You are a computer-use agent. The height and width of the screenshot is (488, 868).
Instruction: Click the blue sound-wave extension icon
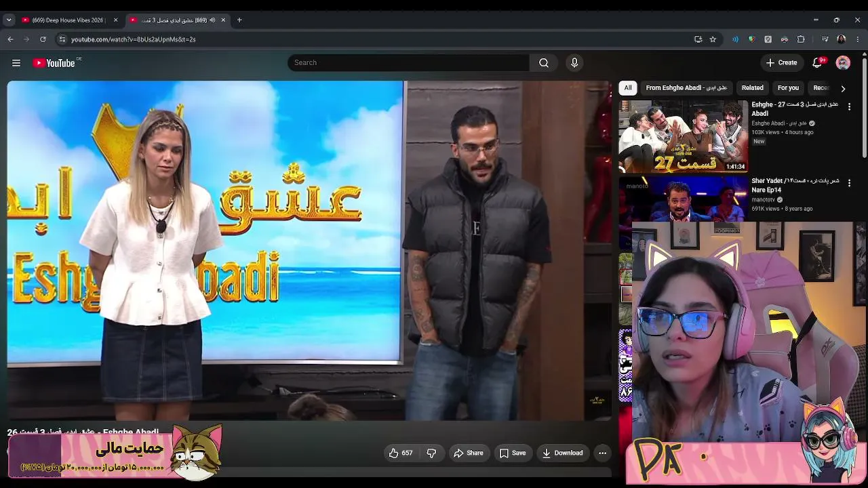coord(735,39)
